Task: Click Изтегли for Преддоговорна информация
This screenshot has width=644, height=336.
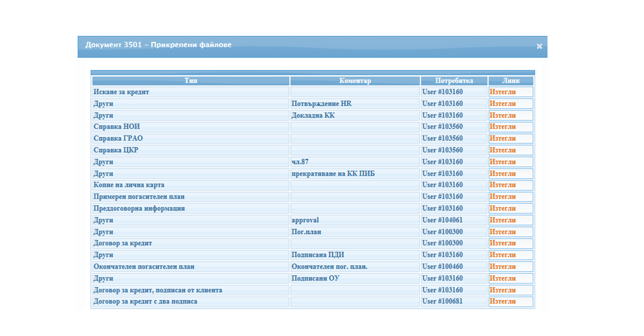Action: (x=502, y=209)
